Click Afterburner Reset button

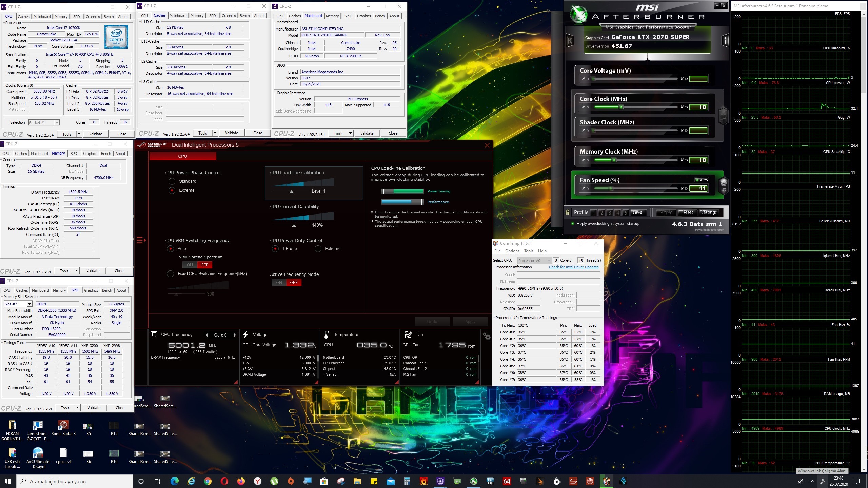tap(687, 212)
